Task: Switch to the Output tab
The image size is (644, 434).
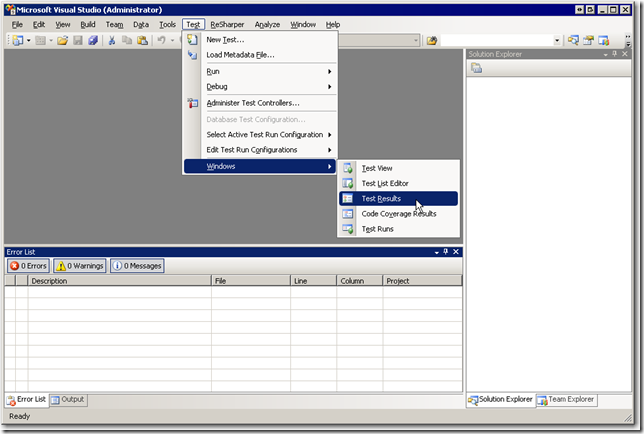Action: (x=68, y=400)
